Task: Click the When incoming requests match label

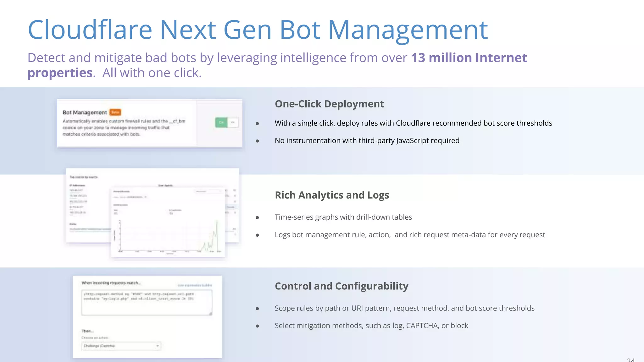Action: [x=111, y=283]
